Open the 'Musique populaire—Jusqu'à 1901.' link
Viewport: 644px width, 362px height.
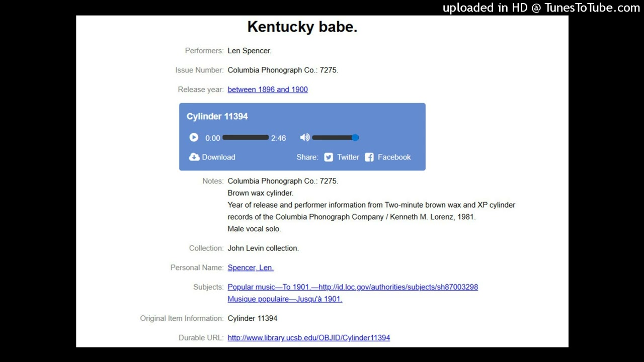pos(285,299)
